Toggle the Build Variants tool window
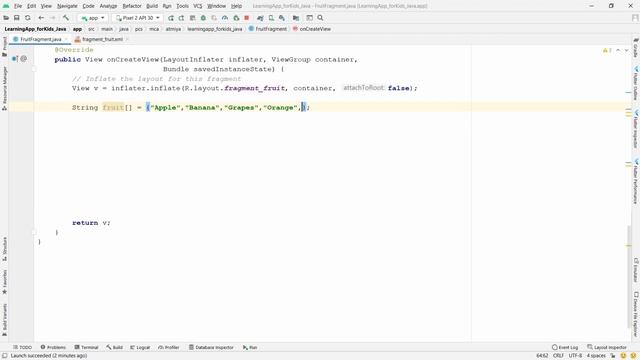This screenshot has height=360, width=640. (4, 320)
